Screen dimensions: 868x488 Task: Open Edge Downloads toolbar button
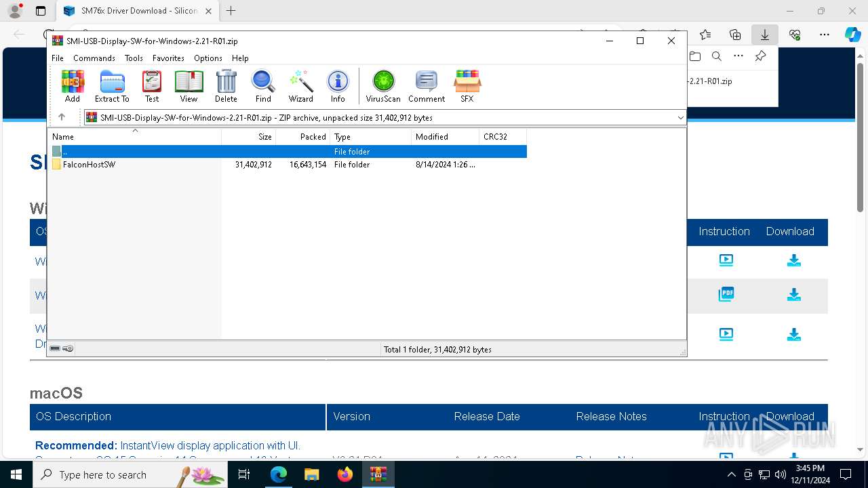[765, 34]
